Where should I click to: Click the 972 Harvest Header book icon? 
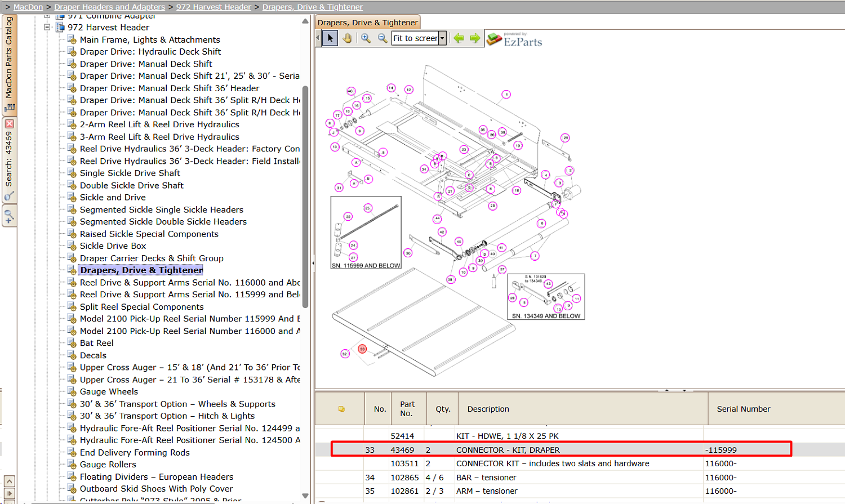(x=60, y=27)
